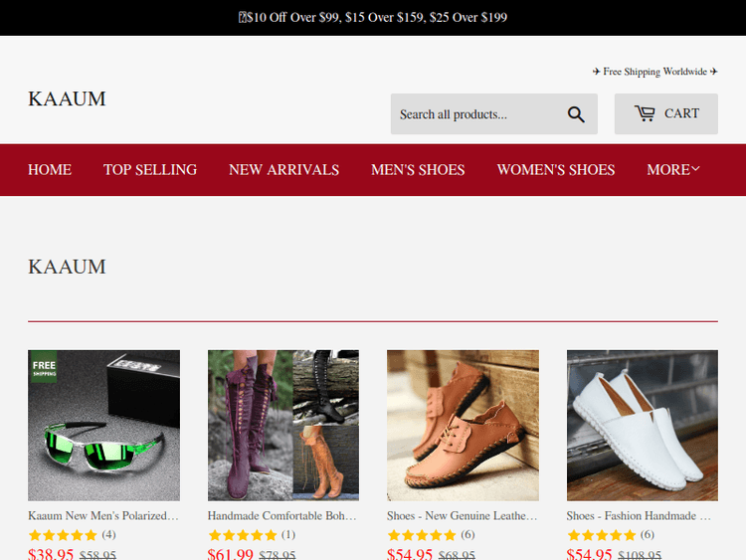This screenshot has width=746, height=560.
Task: View the purple lace-up boots image
Action: tap(283, 426)
